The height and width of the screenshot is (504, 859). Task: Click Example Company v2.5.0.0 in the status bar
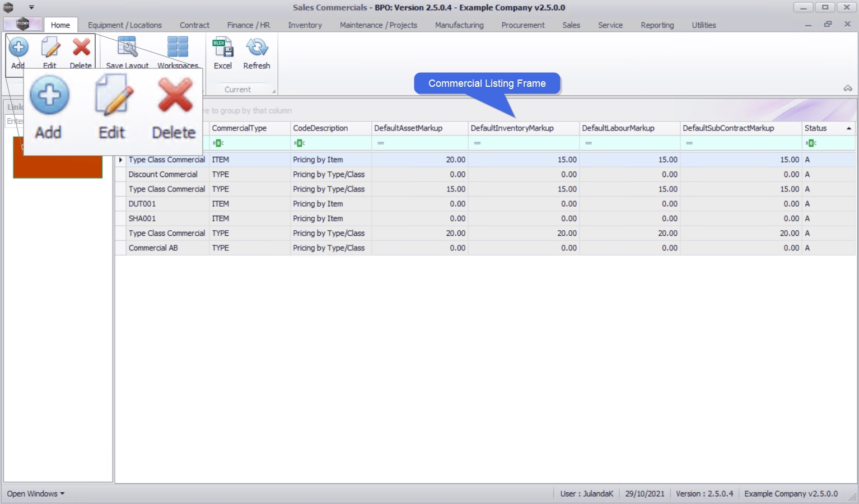791,494
